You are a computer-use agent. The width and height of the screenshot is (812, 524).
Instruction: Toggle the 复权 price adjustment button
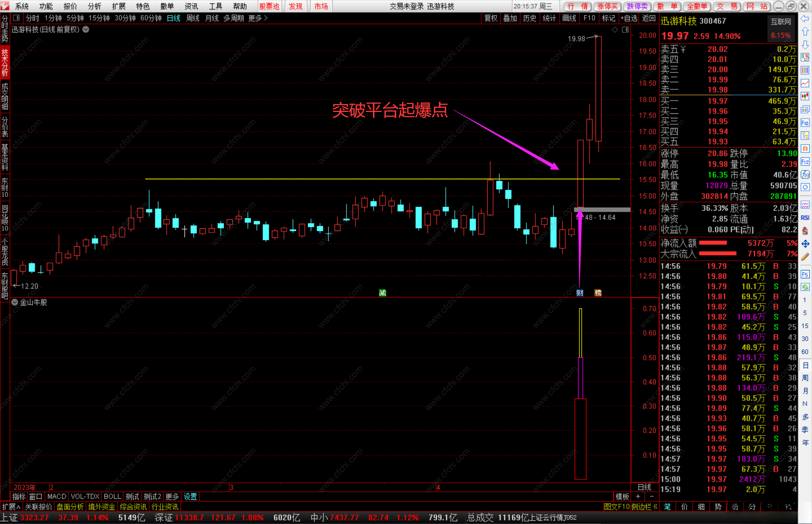pos(491,18)
